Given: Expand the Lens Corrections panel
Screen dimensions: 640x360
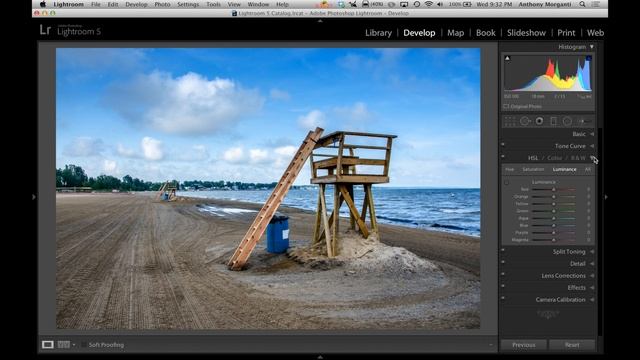Looking at the screenshot, I should tap(592, 276).
